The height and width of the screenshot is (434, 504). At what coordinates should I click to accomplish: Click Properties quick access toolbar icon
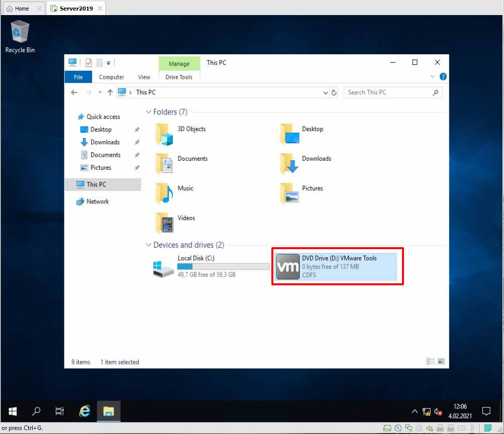(x=89, y=63)
